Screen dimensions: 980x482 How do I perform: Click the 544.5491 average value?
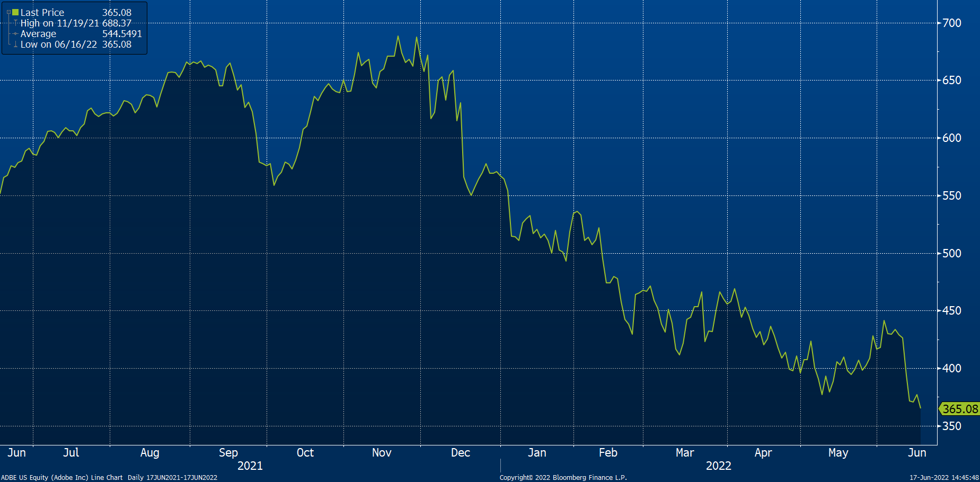[122, 33]
